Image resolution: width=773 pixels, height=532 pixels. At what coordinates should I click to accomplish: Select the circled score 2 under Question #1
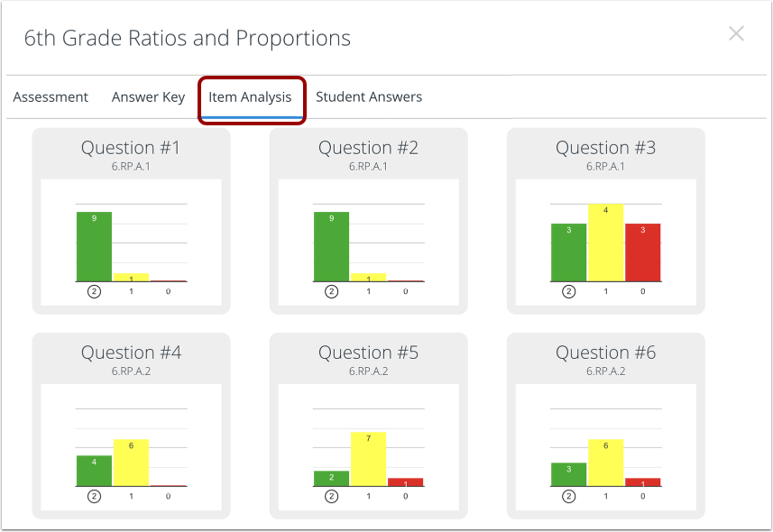(x=95, y=291)
